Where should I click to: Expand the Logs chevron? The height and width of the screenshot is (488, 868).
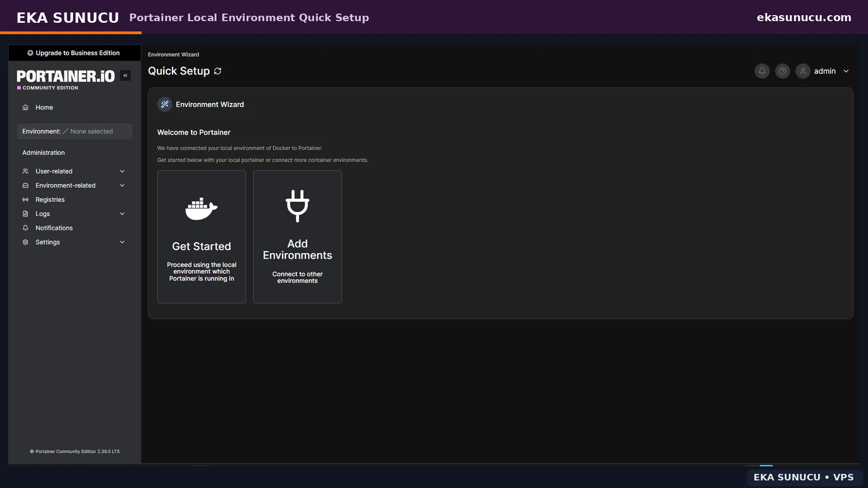122,214
